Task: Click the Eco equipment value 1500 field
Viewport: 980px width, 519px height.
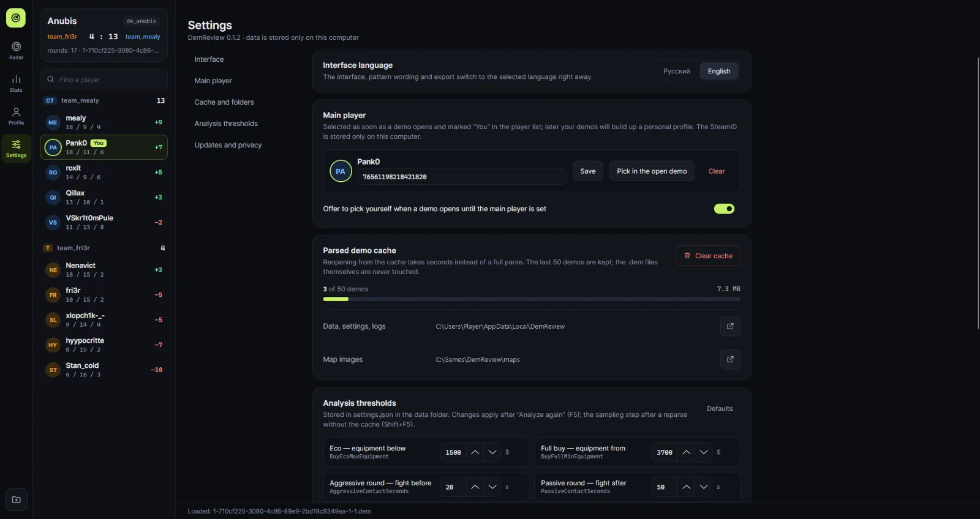Action: 453,452
